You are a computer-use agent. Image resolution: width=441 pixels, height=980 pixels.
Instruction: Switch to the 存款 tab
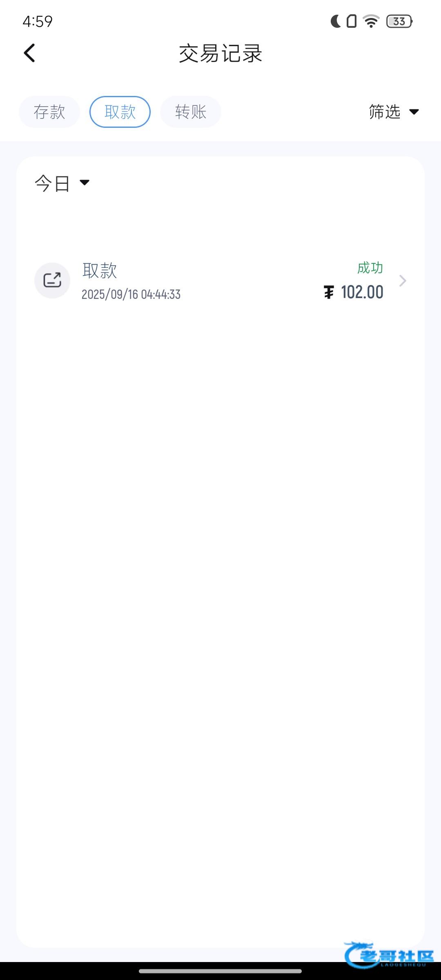49,112
